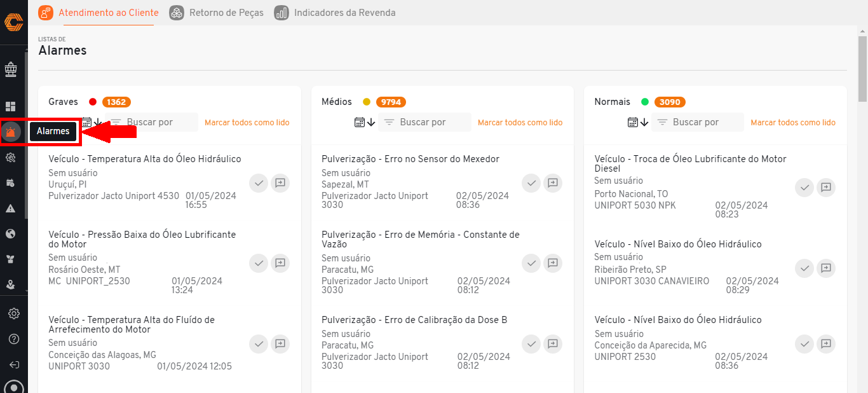Image resolution: width=868 pixels, height=393 pixels.
Task: Toggle date sort order in the Médios list
Action: (365, 122)
